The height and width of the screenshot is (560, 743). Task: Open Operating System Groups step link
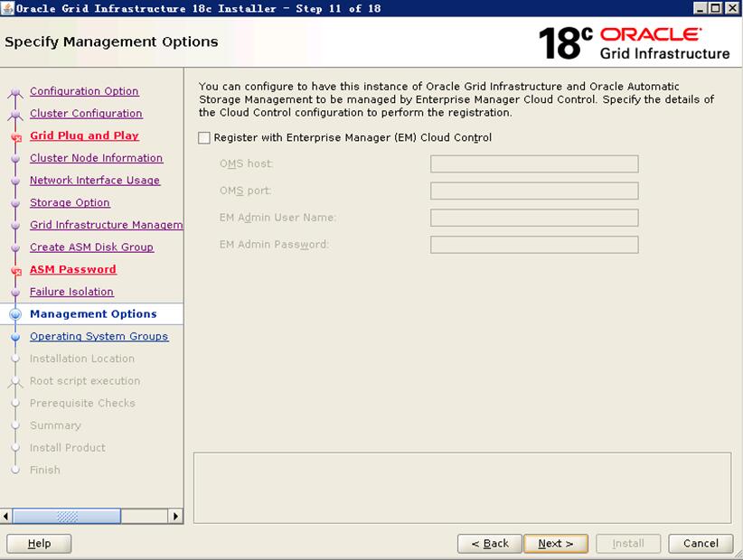click(x=99, y=336)
